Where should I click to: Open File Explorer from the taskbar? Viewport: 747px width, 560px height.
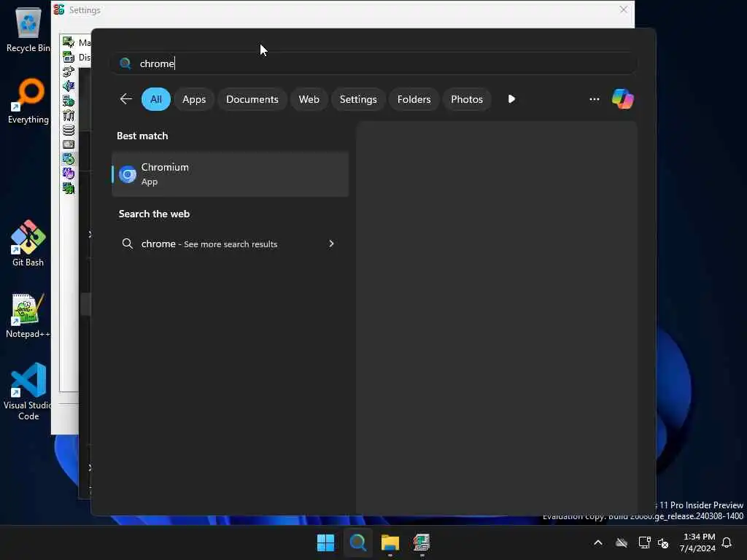coord(390,542)
